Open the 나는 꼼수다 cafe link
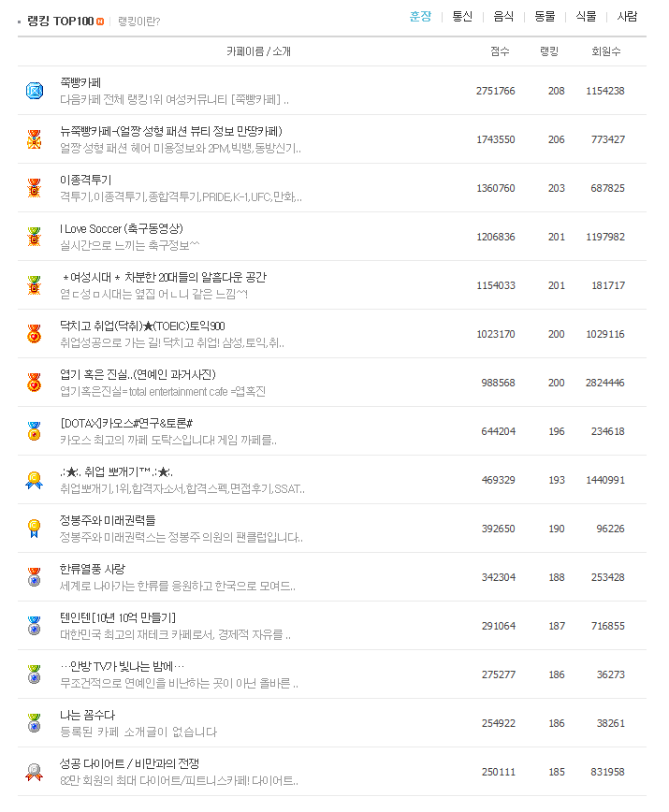The width and height of the screenshot is (669, 812). click(x=87, y=715)
